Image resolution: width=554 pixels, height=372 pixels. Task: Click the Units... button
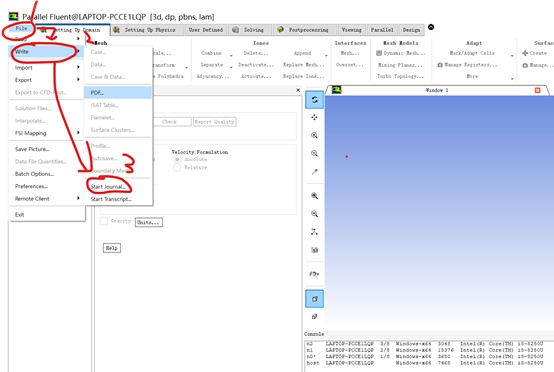pos(149,222)
